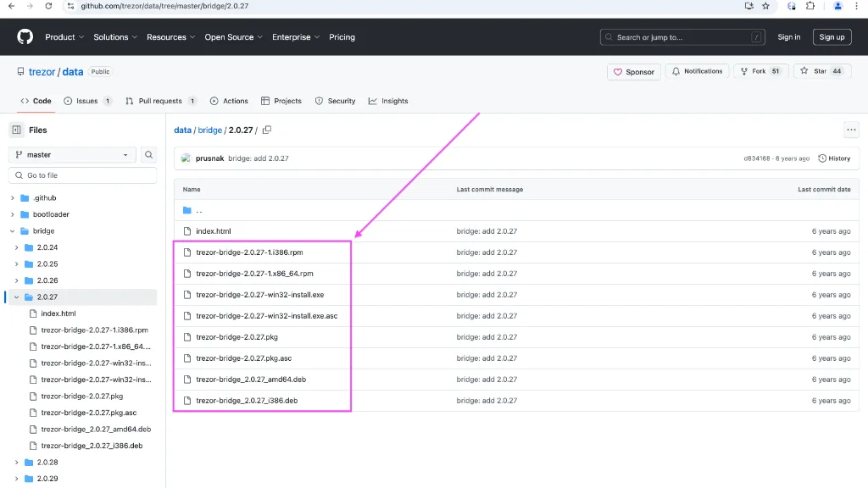Screen dimensions: 868x488
Task: Copy path icon next to 2.0.27
Action: (267, 130)
